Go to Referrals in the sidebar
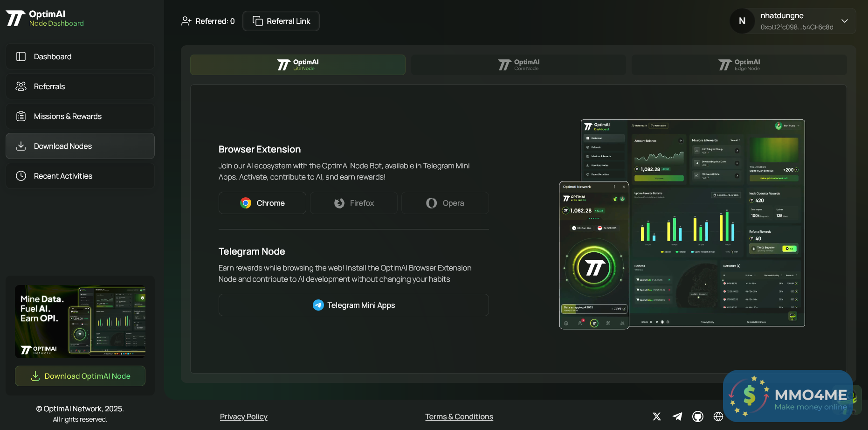 click(x=80, y=86)
